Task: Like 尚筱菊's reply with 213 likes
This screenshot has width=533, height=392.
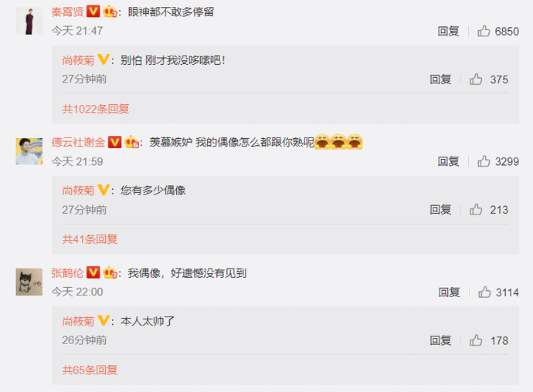Action: (476, 210)
